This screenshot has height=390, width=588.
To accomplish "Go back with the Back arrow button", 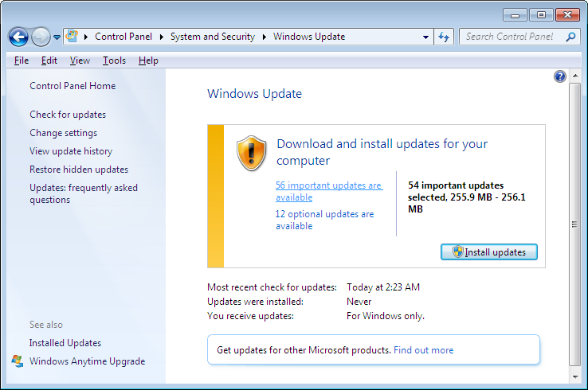I will 18,37.
